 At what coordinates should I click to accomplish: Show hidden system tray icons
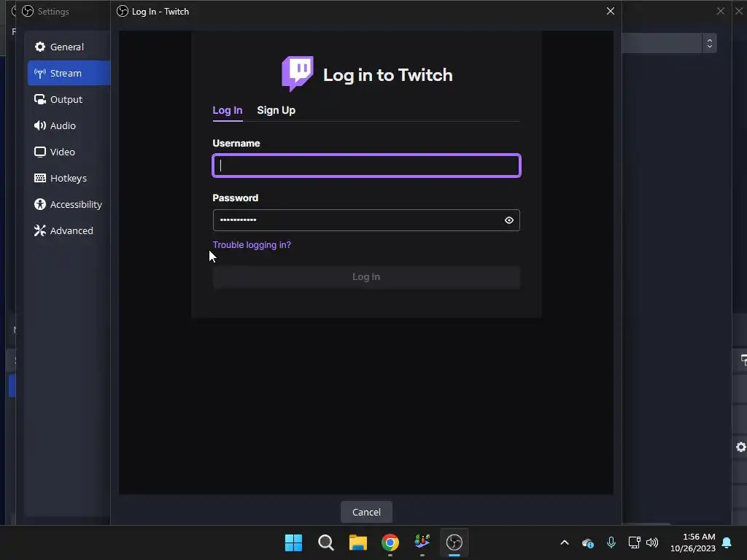pyautogui.click(x=565, y=542)
